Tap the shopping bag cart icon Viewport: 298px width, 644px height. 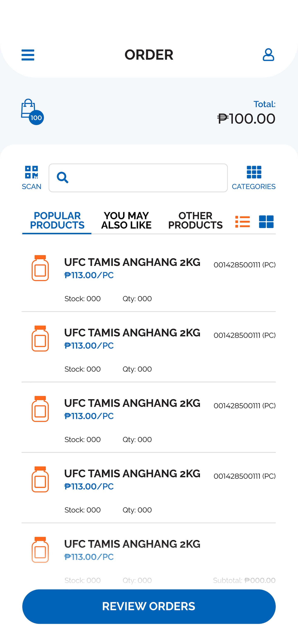coord(28,108)
